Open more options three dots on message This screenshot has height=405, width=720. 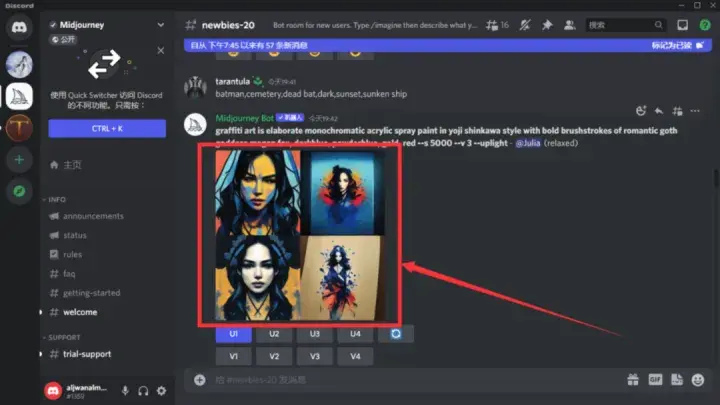pos(695,111)
